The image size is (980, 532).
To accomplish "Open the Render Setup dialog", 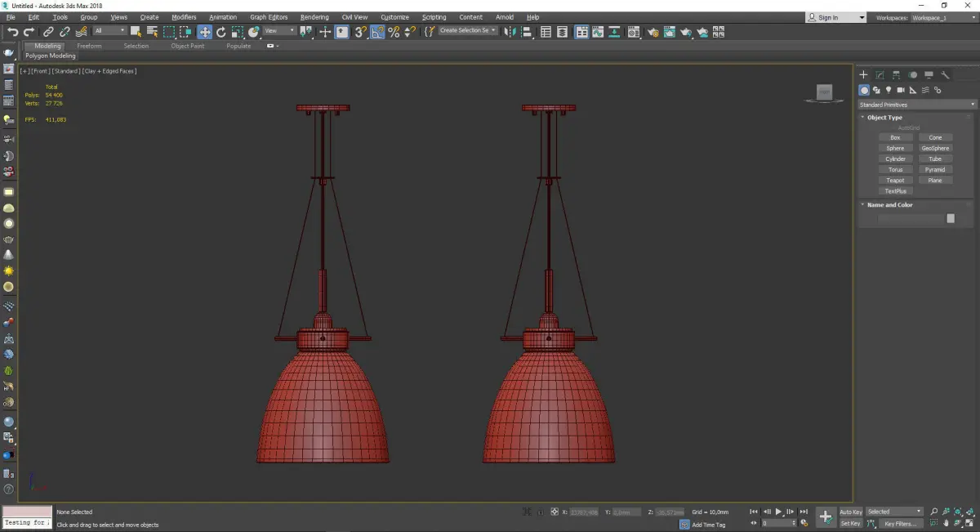I will [653, 32].
